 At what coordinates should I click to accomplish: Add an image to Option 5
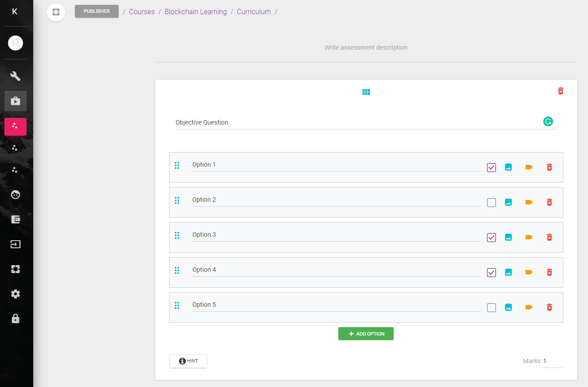coord(508,307)
